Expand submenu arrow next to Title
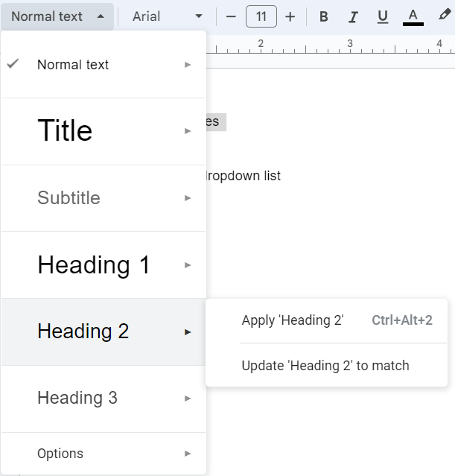This screenshot has height=476, width=455. pyautogui.click(x=188, y=131)
